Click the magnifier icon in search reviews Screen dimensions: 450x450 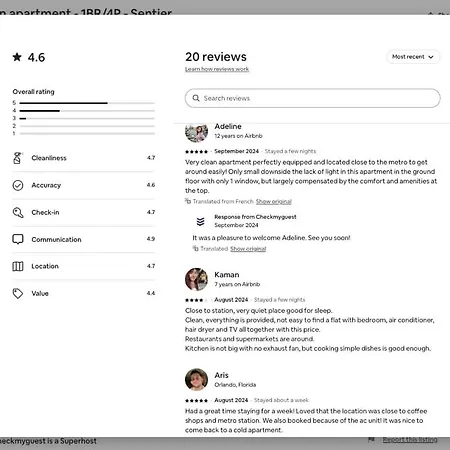click(196, 98)
